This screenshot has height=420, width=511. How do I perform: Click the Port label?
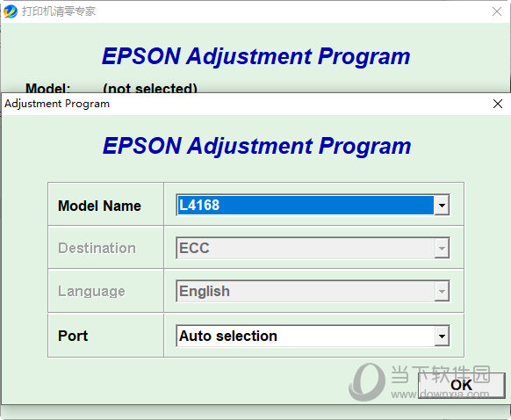73,336
